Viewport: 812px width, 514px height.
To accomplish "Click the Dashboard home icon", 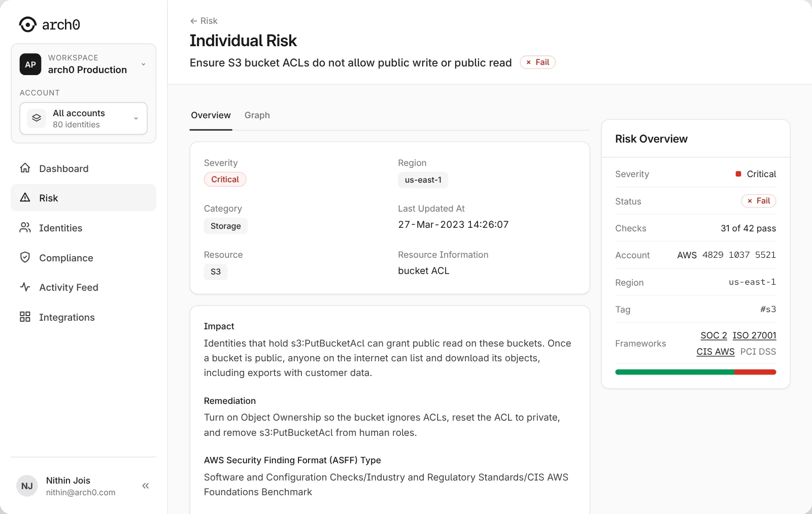I will coord(25,168).
